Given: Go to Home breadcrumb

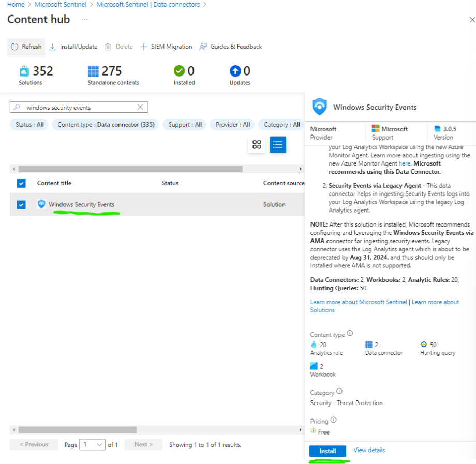Looking at the screenshot, I should click(16, 5).
